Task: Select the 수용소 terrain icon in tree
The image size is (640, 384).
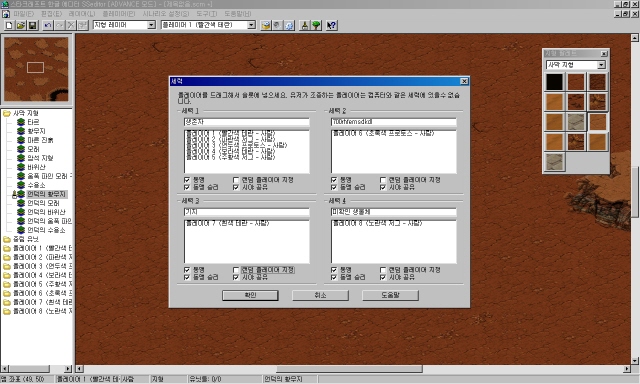Action: click(x=21, y=185)
